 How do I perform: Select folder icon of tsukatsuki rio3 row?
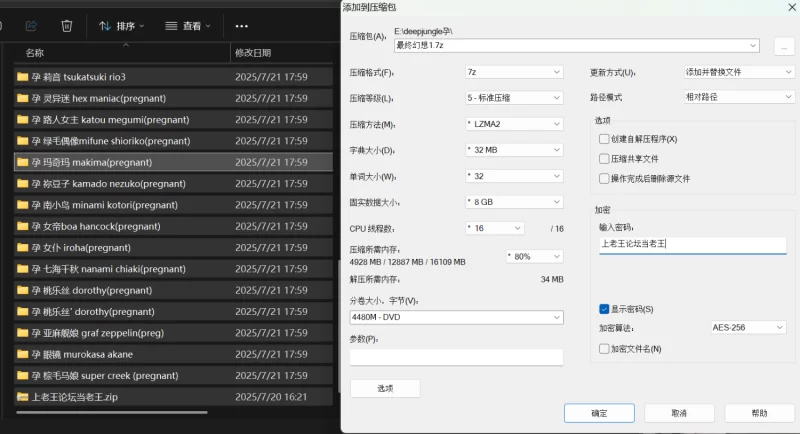click(x=22, y=77)
